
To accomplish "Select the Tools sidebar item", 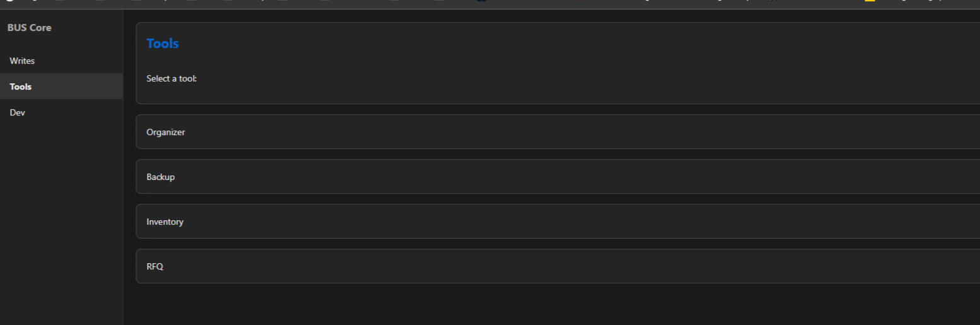I will 61,86.
